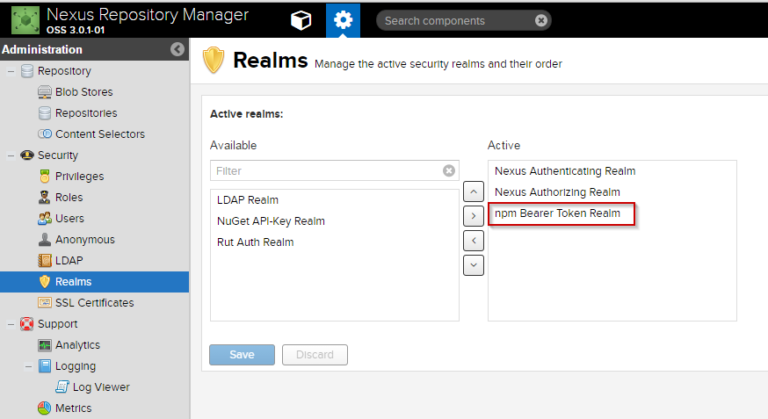Screen dimensions: 768x419
Task: Click the Blob Stores icon
Action: click(x=45, y=92)
